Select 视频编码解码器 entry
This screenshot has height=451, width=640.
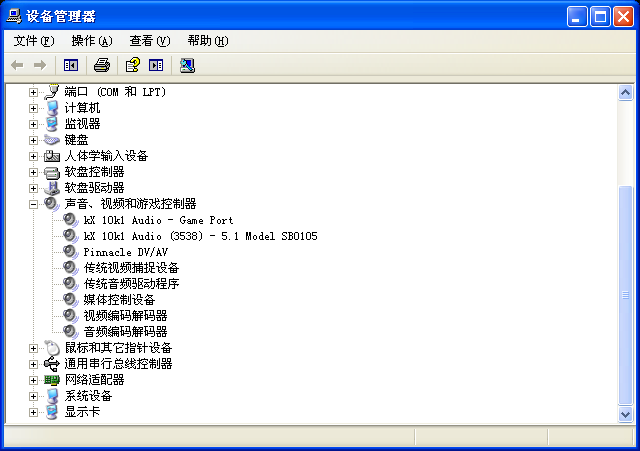pyautogui.click(x=125, y=315)
